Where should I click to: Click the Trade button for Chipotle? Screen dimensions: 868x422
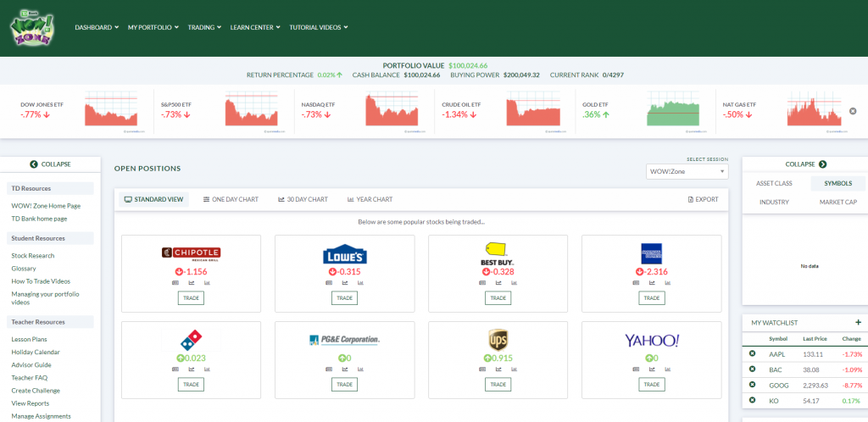191,298
